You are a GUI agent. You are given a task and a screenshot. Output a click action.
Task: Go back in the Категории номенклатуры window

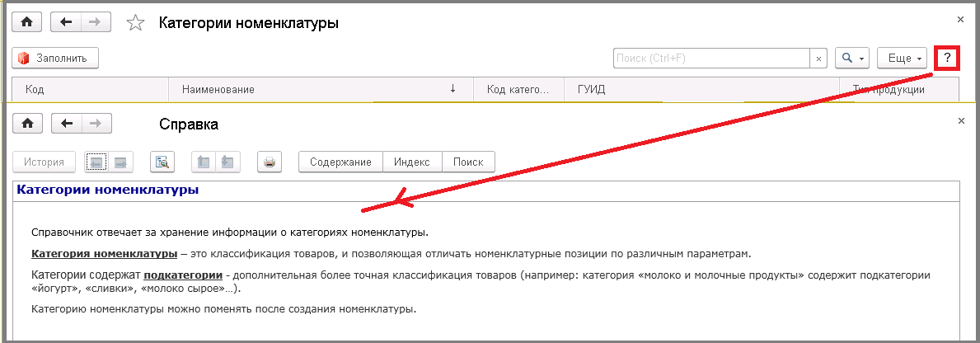click(x=66, y=22)
